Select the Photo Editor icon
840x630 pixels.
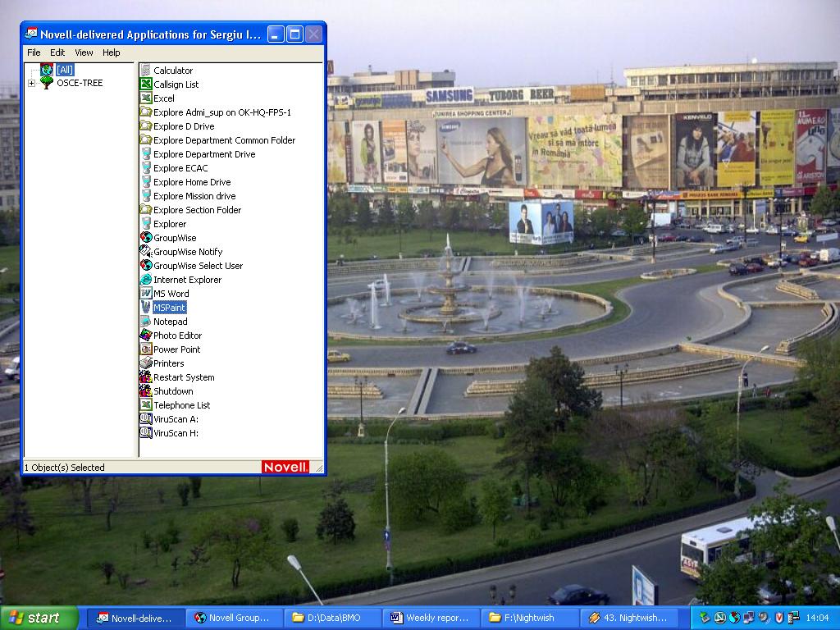[x=146, y=336]
